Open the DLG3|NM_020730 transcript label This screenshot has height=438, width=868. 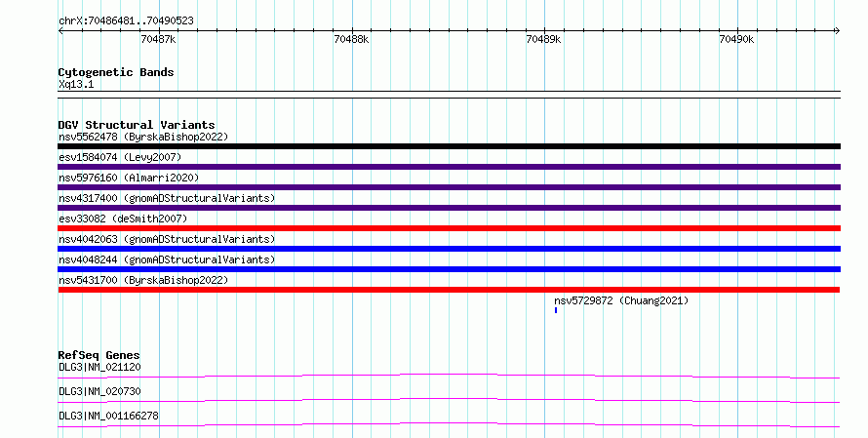point(99,391)
